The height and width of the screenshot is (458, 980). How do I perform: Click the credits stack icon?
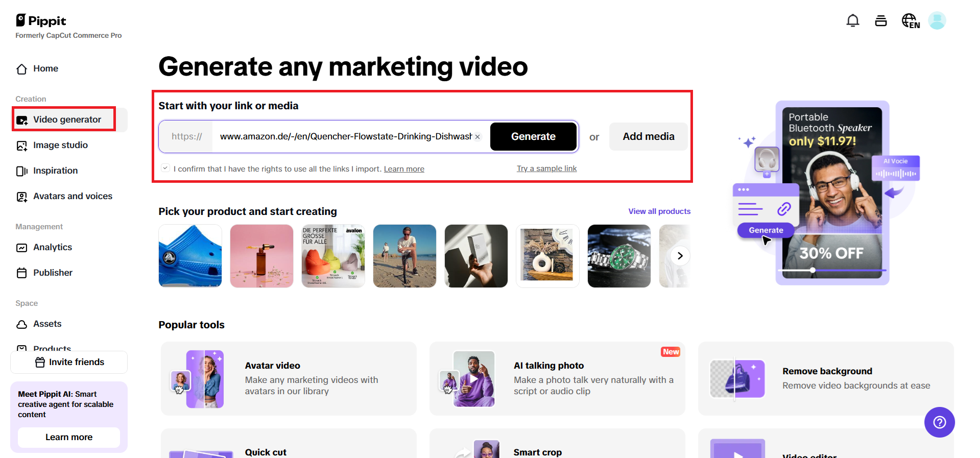coord(880,21)
